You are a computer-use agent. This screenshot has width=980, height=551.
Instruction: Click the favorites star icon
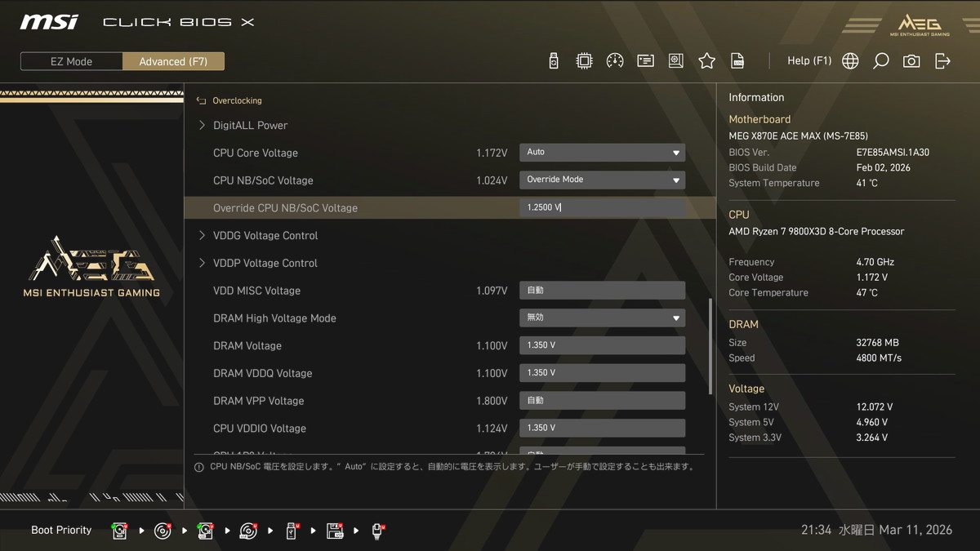[706, 61]
